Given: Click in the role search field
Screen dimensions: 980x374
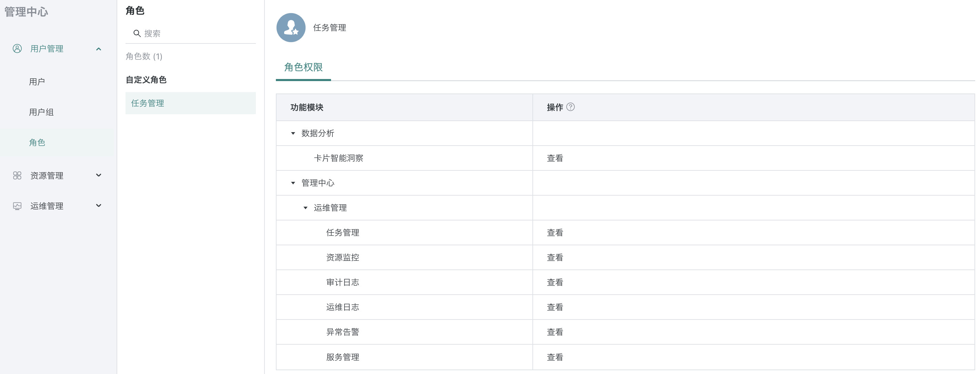Looking at the screenshot, I should click(198, 33).
